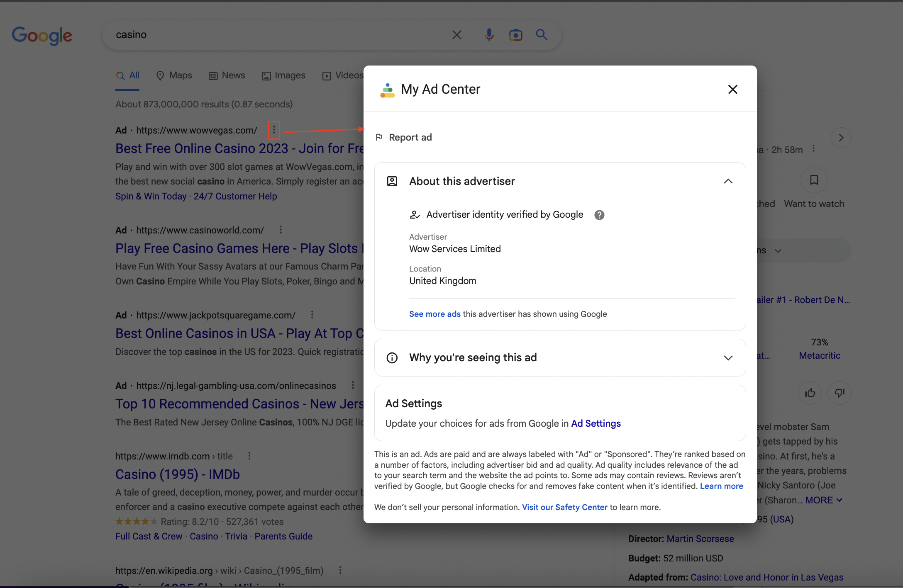The width and height of the screenshot is (903, 588).
Task: Switch to the Maps search tab
Action: coord(174,75)
